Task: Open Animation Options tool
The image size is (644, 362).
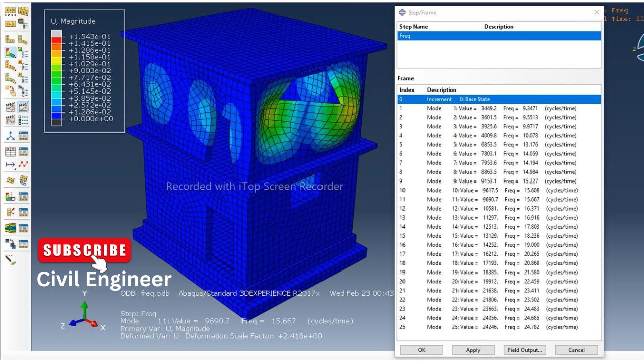Action: coord(23,120)
